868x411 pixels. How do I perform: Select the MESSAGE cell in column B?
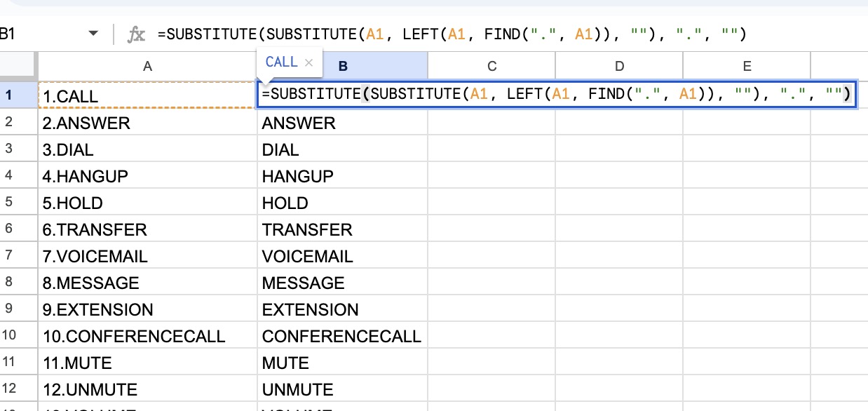click(x=342, y=283)
